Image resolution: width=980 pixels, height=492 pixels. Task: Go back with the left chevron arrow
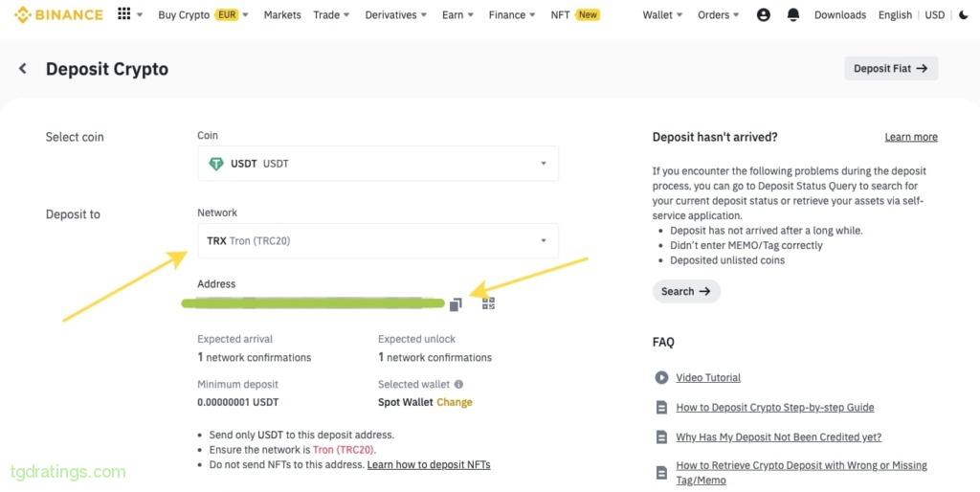pos(23,68)
